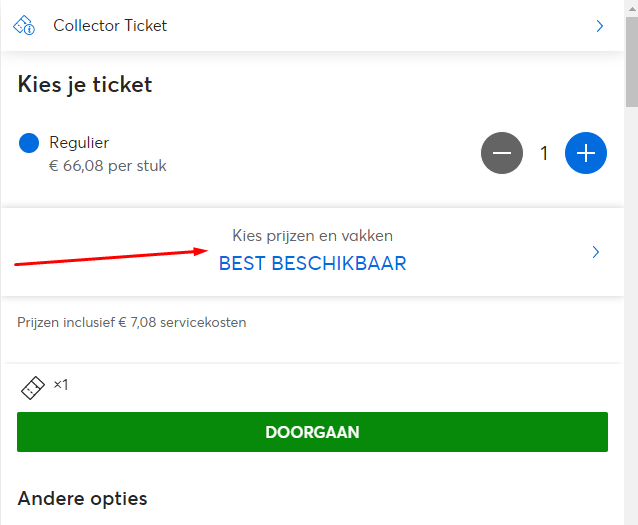Click the ticket quantity number 1
The width and height of the screenshot is (638, 525).
[544, 153]
